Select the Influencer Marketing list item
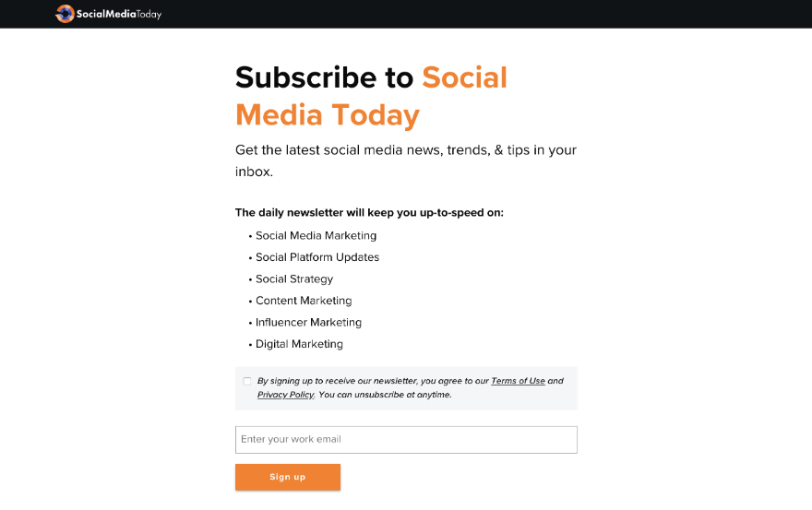812x510 pixels. pyautogui.click(x=308, y=323)
